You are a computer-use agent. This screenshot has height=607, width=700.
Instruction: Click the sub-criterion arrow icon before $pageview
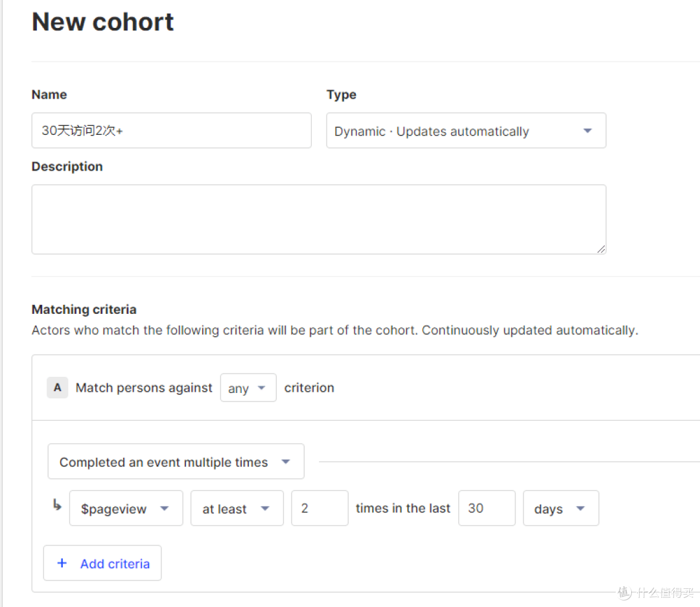tap(57, 506)
